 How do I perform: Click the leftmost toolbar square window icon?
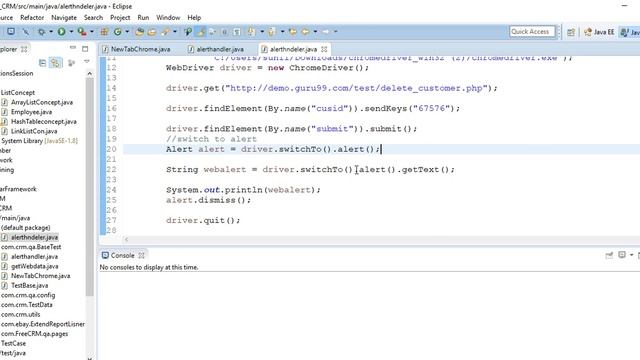click(x=11, y=31)
